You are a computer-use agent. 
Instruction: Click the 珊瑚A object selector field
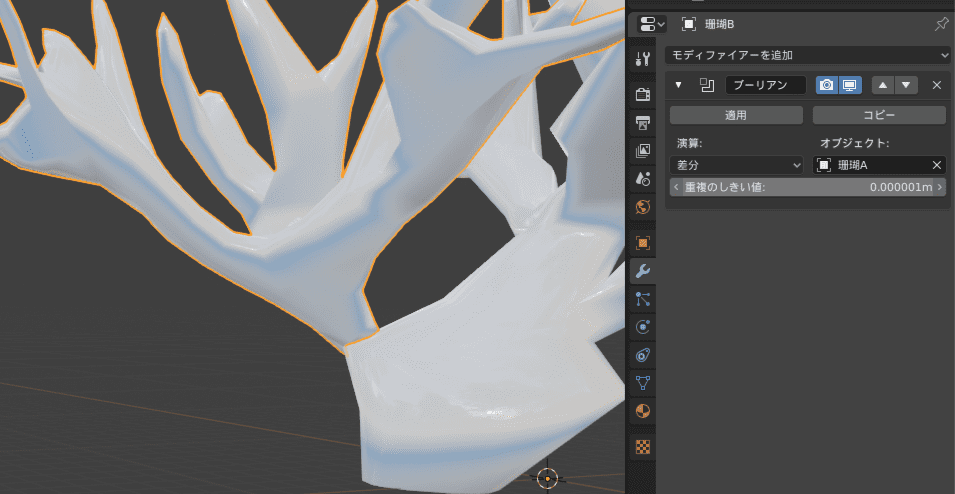point(879,165)
